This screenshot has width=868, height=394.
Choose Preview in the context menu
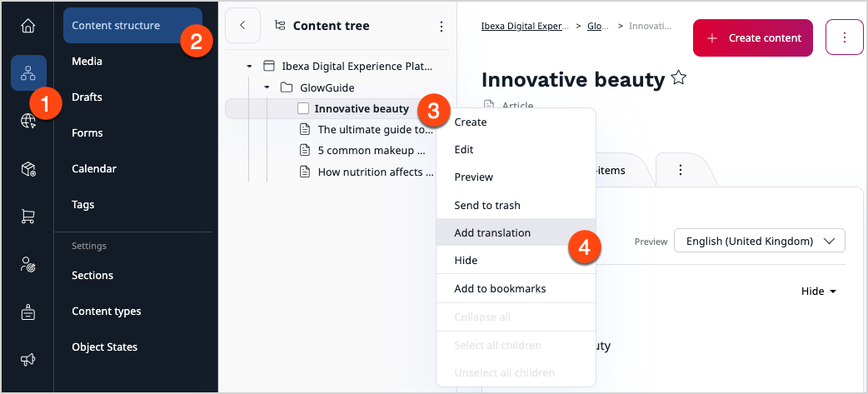[516, 177]
